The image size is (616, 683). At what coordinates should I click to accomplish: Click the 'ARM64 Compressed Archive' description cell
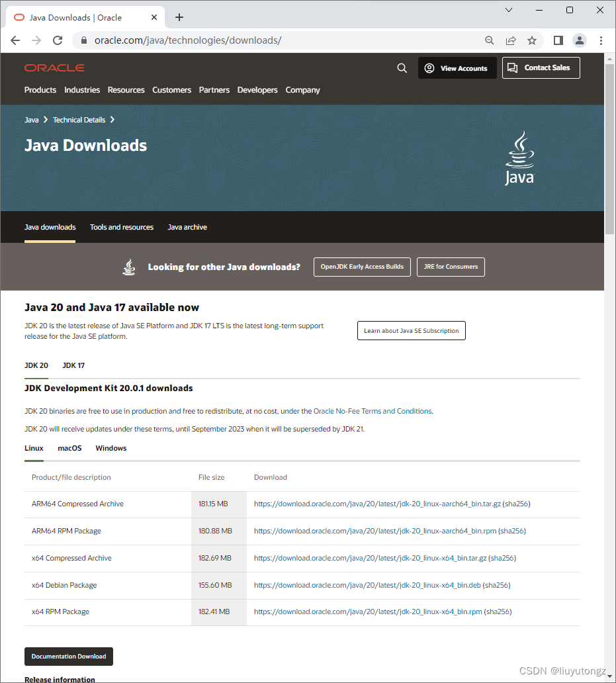click(x=108, y=504)
